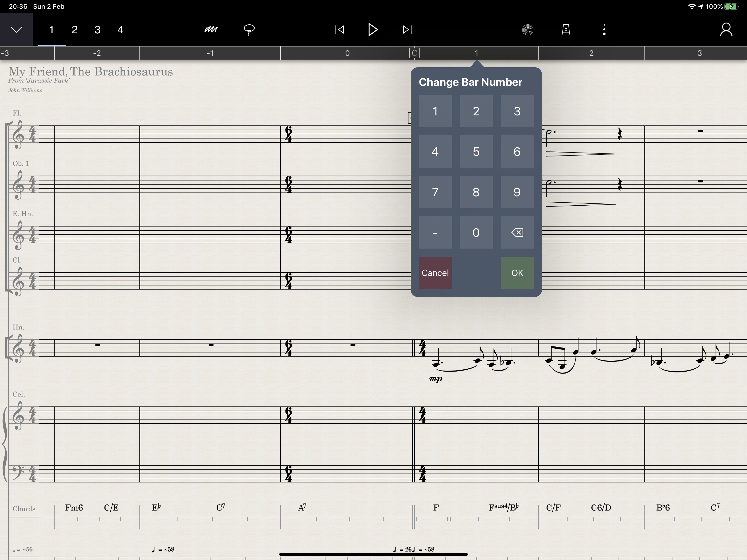Switch to voice tab 3
The image size is (747, 560).
pyautogui.click(x=98, y=30)
